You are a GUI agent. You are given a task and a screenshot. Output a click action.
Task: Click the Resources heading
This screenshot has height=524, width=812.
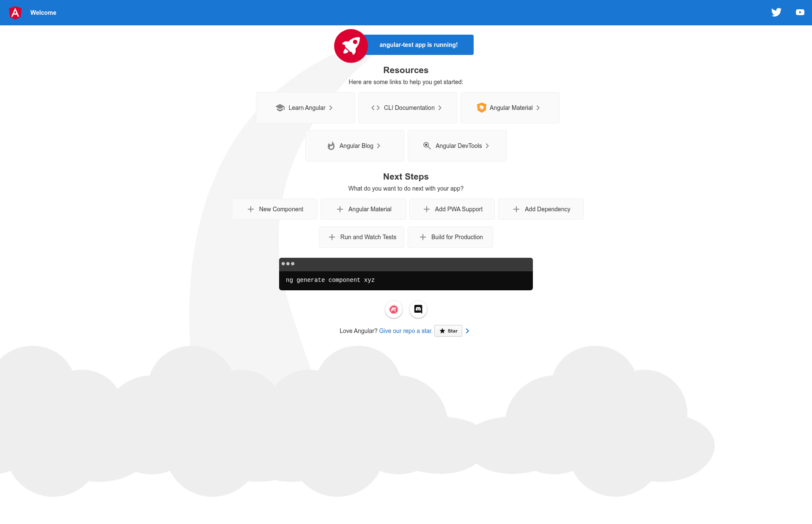[406, 70]
